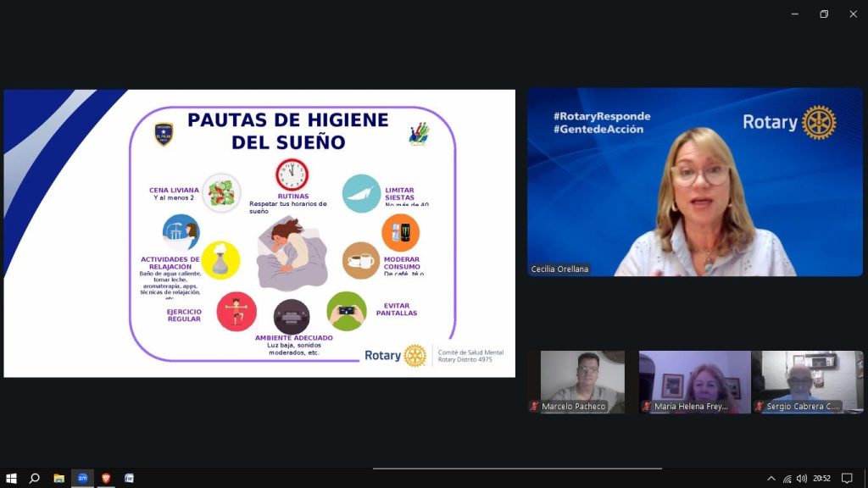Viewport: 868px width, 488px height.
Task: Click the shared sleep hygiene slide
Action: [259, 233]
